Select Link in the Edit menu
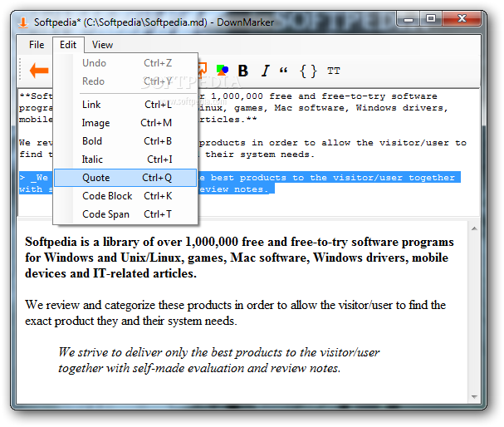 pos(125,105)
